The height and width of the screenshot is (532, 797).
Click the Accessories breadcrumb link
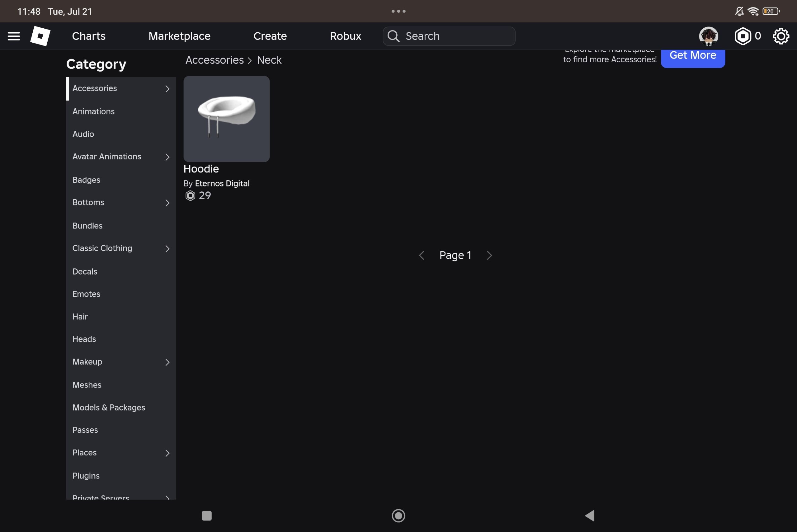coord(215,60)
